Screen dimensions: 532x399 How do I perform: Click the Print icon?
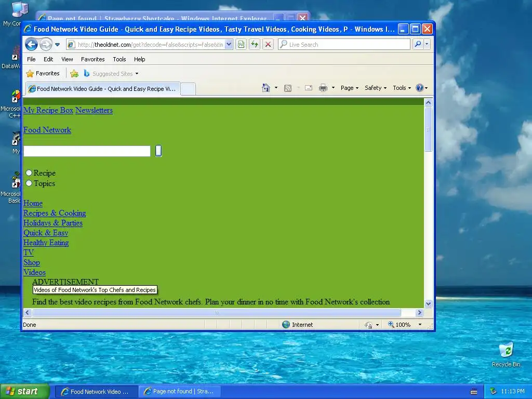[x=323, y=88]
